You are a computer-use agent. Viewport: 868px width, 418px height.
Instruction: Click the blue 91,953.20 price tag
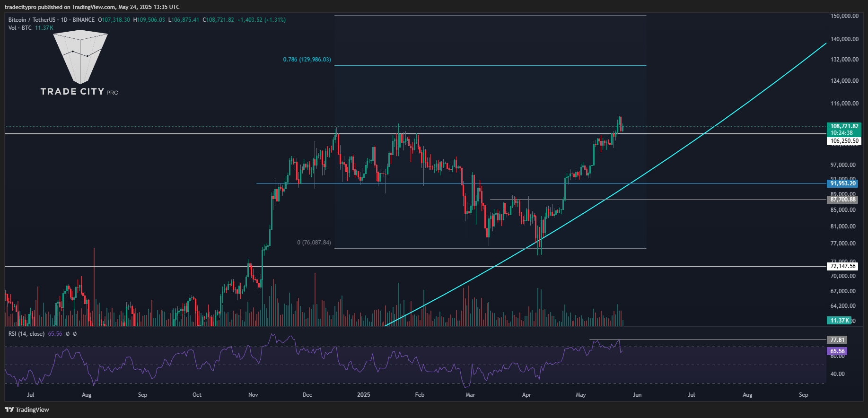point(843,183)
